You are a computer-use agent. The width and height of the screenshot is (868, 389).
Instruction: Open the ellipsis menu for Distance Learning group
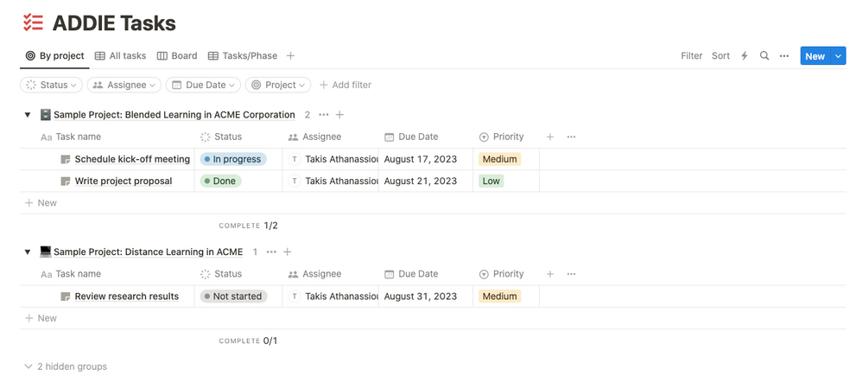click(271, 252)
